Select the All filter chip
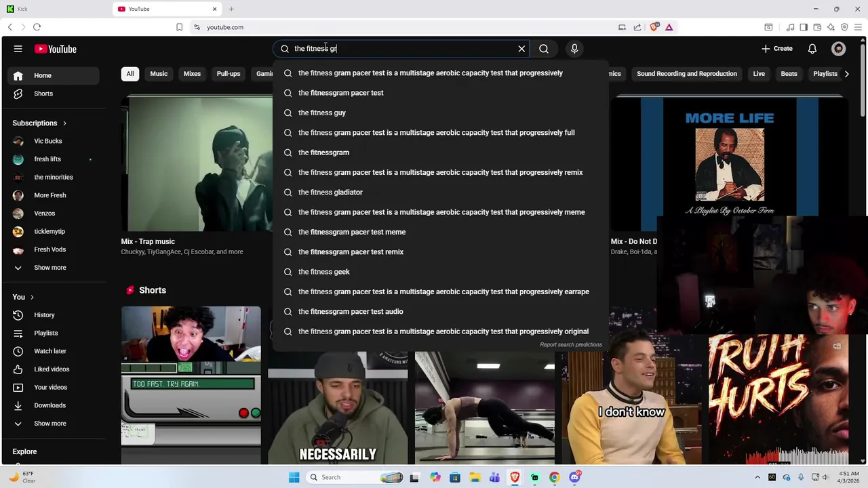The image size is (868, 488). point(130,74)
